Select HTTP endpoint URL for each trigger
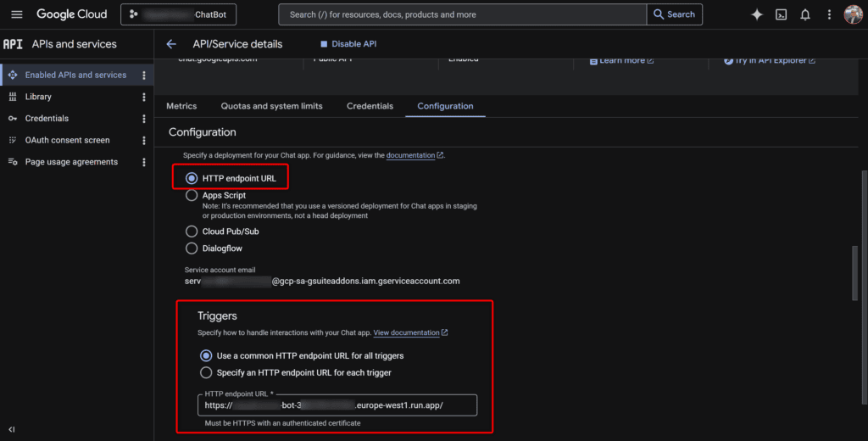Screen dimensions: 868x441 click(206, 373)
